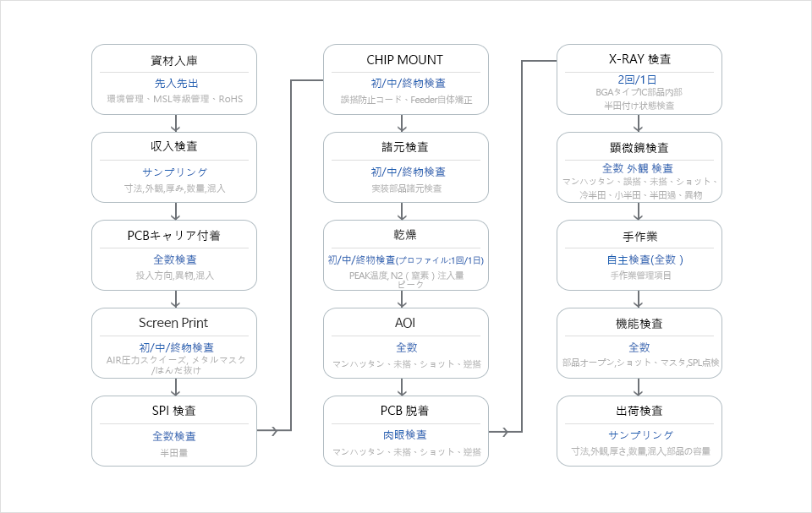
Task: Select the 顕微鏡検査 step heading
Action: tap(639, 148)
